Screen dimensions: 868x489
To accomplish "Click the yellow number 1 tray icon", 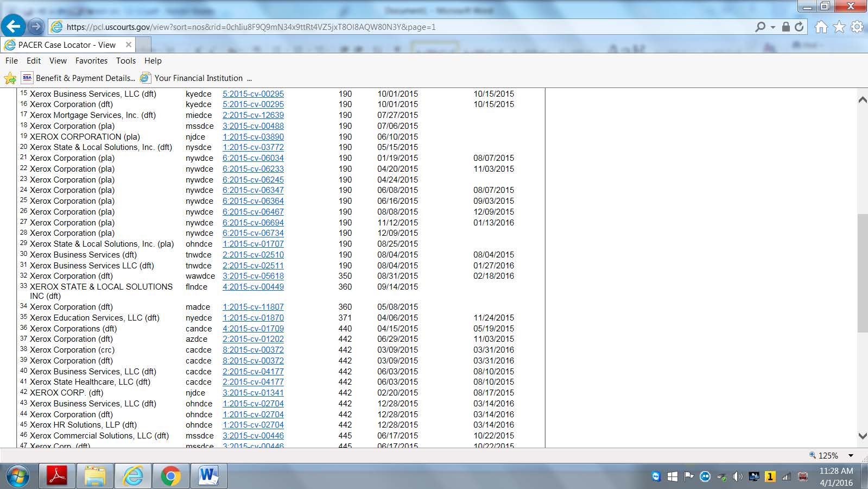I will pos(770,477).
